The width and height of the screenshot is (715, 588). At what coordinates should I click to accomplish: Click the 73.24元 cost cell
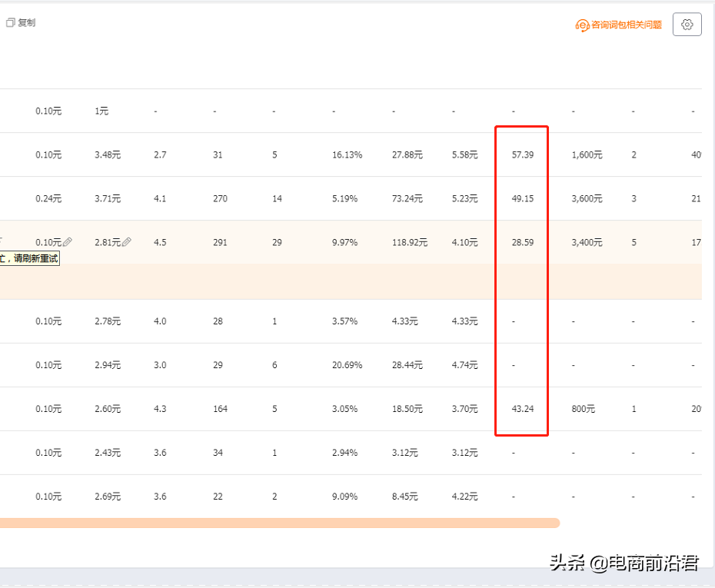click(407, 199)
